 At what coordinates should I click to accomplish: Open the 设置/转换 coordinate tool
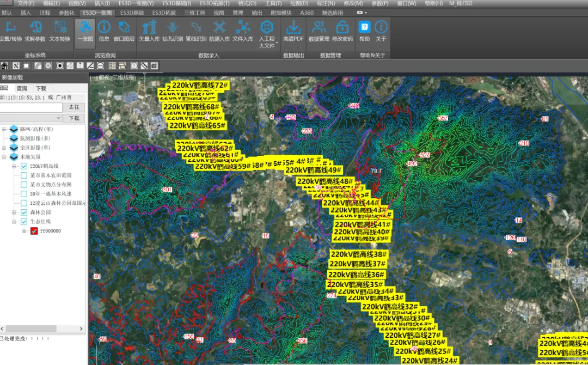click(10, 31)
